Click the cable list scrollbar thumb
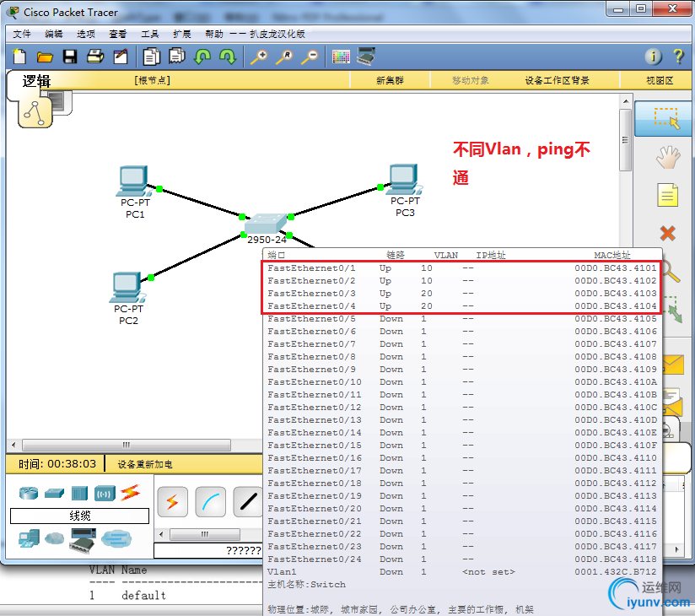The width and height of the screenshot is (695, 616). pyautogui.click(x=205, y=534)
